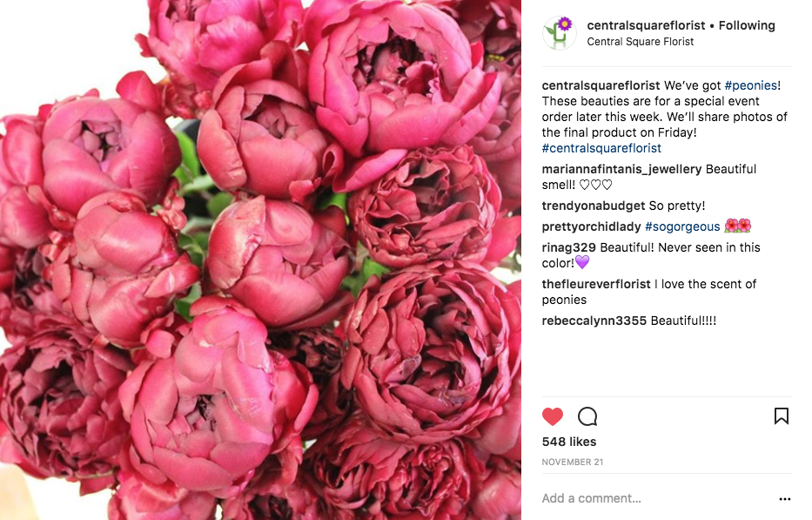Open the #centralsquareflorist hashtag
The image size is (812, 520).
pos(601,148)
